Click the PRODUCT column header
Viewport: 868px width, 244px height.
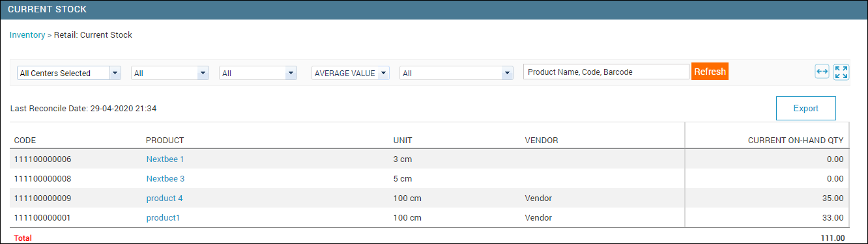[x=165, y=140]
